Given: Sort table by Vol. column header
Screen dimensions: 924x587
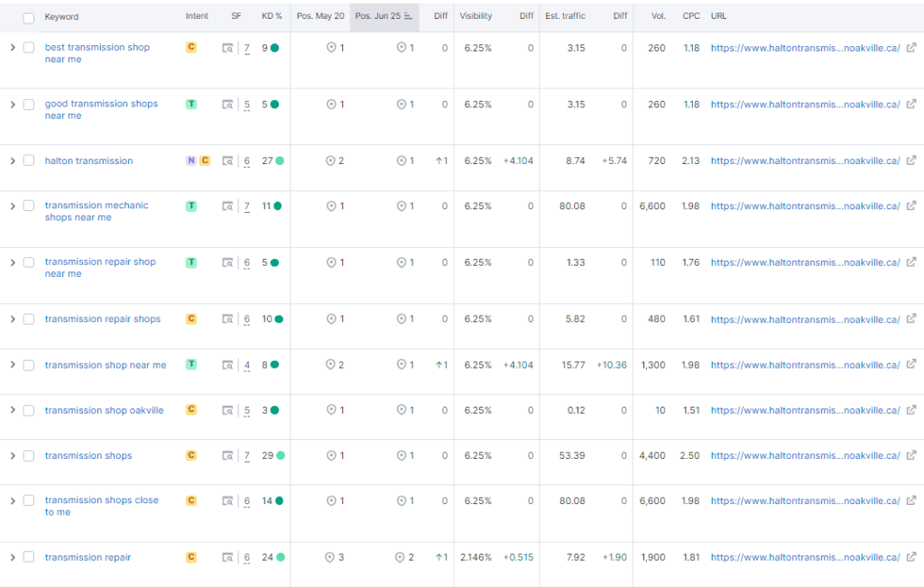Looking at the screenshot, I should click(x=657, y=16).
